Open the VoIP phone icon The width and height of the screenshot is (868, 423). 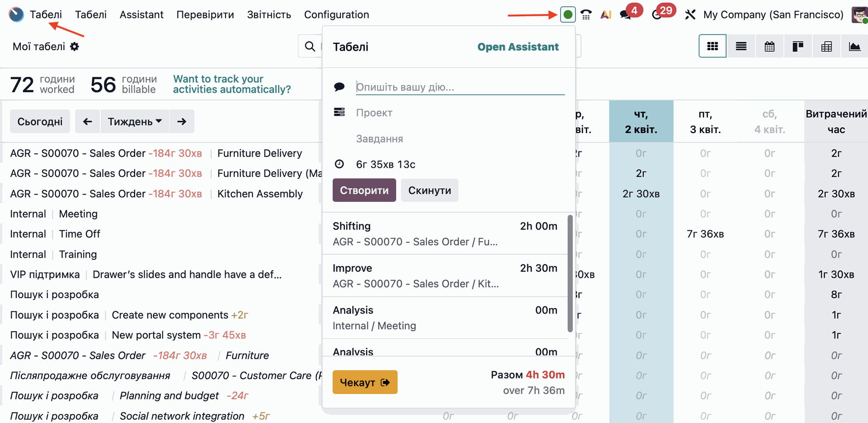586,14
